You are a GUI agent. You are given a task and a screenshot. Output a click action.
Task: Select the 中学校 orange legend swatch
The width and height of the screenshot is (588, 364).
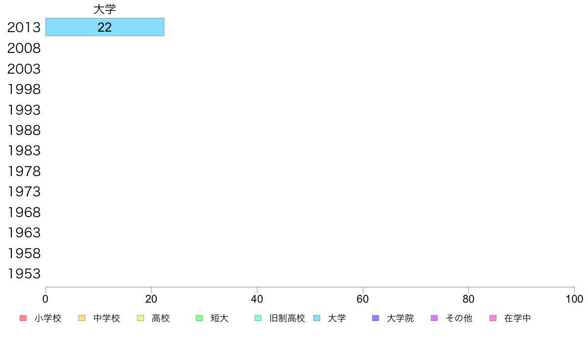pos(82,318)
